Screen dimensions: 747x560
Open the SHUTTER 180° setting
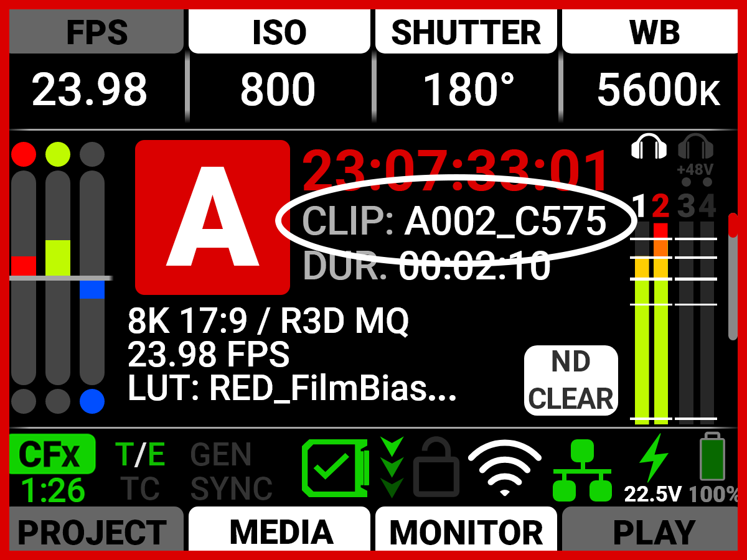click(466, 65)
